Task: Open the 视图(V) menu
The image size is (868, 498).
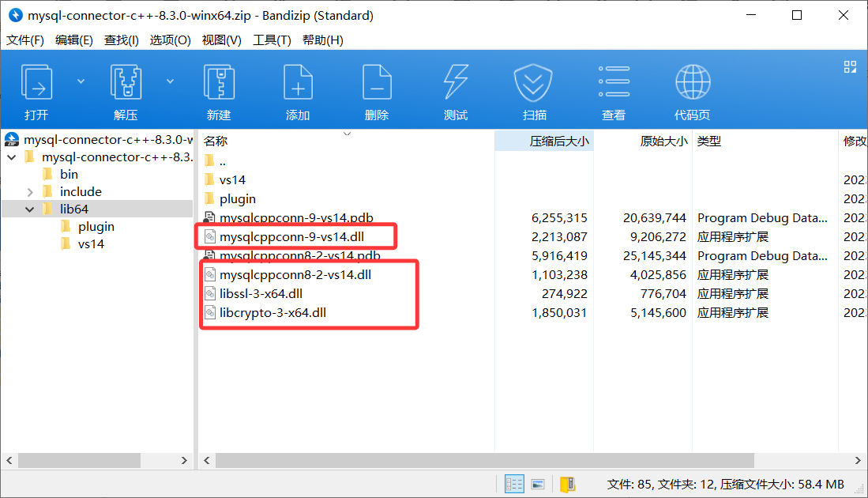Action: [x=221, y=40]
